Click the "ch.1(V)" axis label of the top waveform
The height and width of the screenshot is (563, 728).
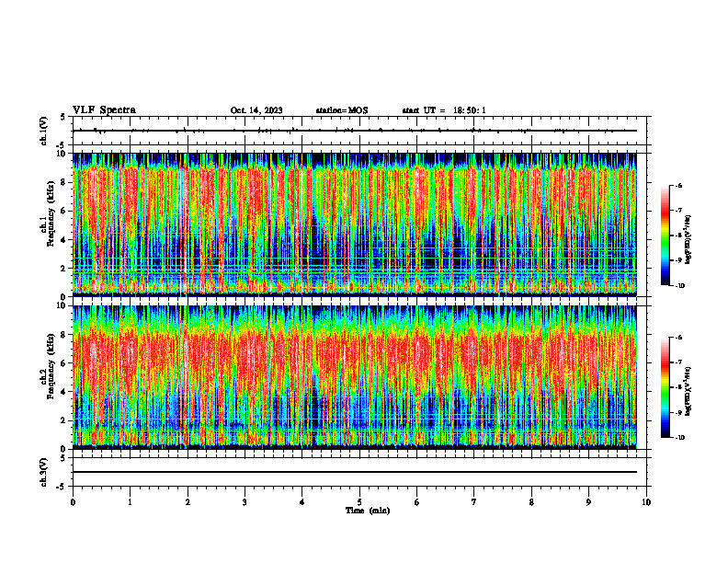44,131
